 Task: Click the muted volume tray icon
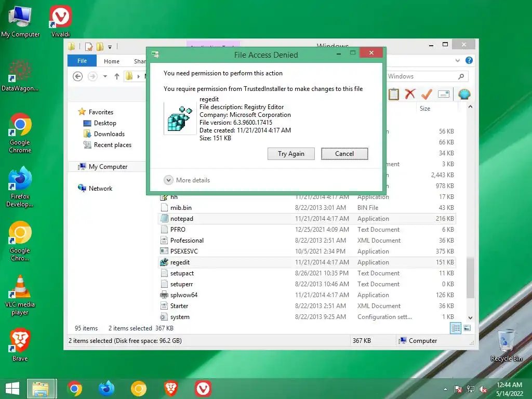[483, 389]
